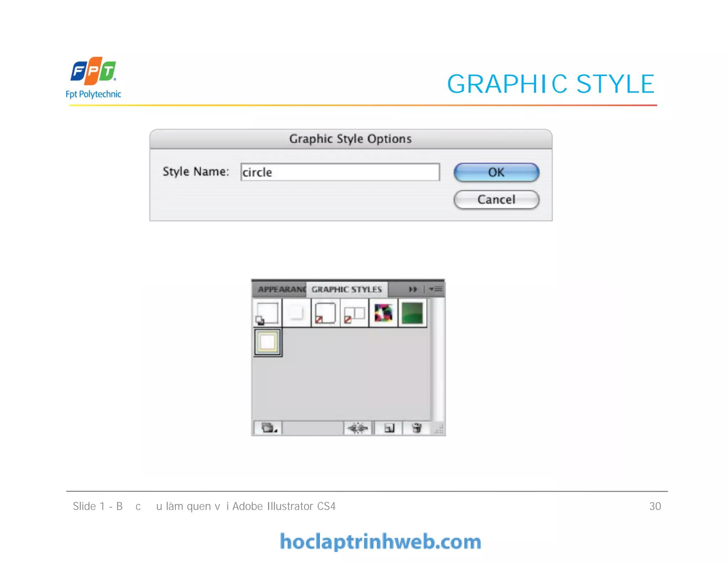This screenshot has height=563, width=728.
Task: Select the new yellow-bordered circle style
Action: pos(268,342)
